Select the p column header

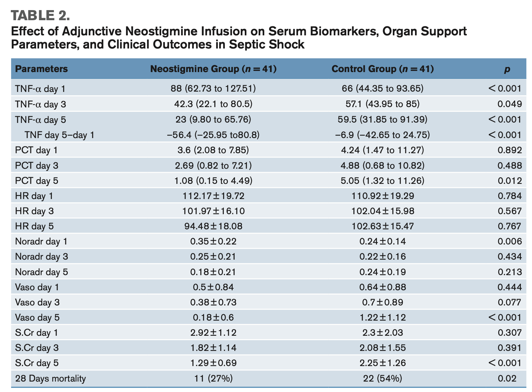point(507,69)
